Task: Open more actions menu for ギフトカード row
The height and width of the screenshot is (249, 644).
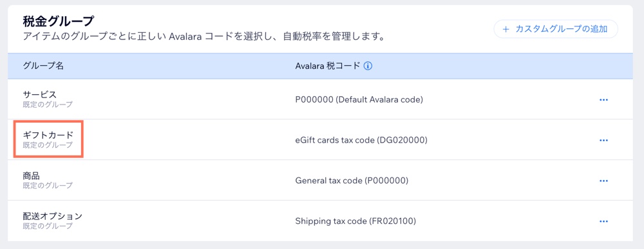Action: (603, 140)
